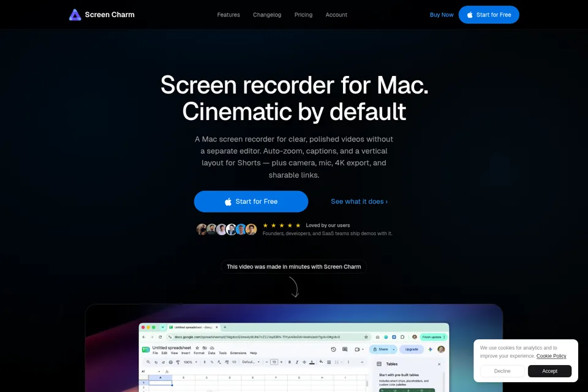Open the Account page
Screen dimensions: 588x392
[336, 15]
